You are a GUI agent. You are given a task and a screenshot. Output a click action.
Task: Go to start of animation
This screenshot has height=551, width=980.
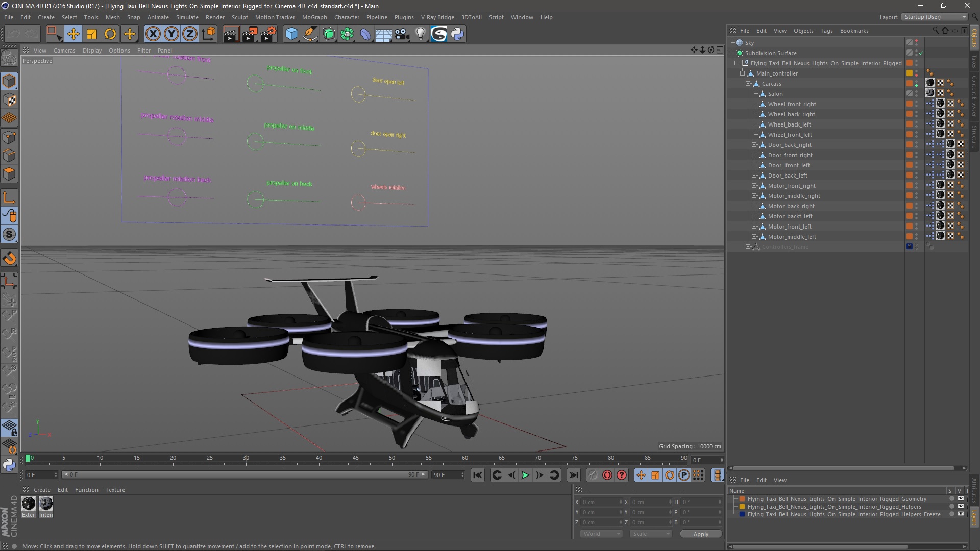(x=477, y=475)
